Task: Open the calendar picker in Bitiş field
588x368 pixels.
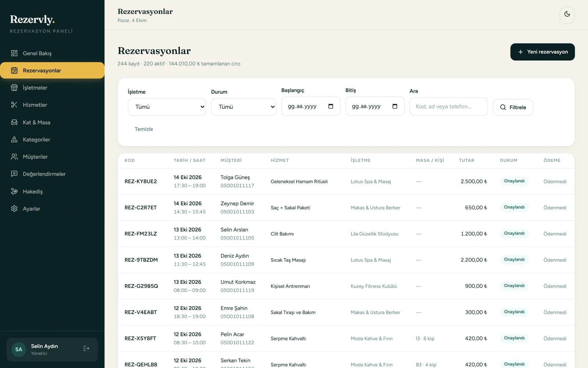Action: pyautogui.click(x=395, y=106)
